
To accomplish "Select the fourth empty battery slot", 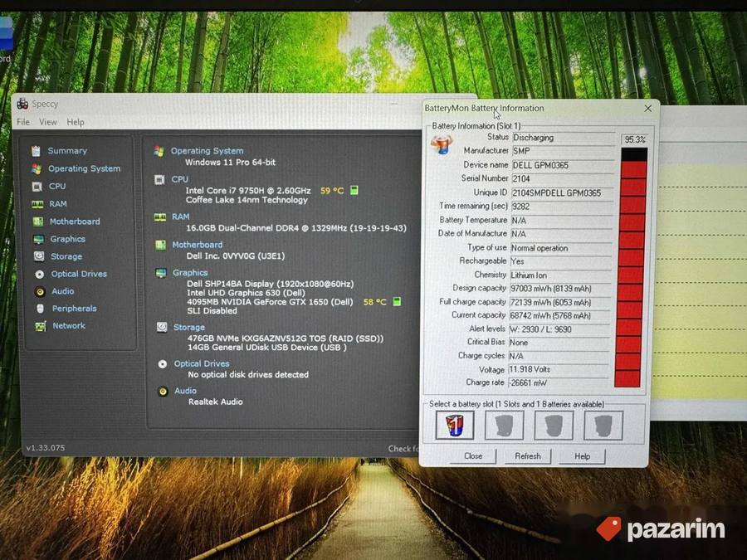I will coord(603,425).
